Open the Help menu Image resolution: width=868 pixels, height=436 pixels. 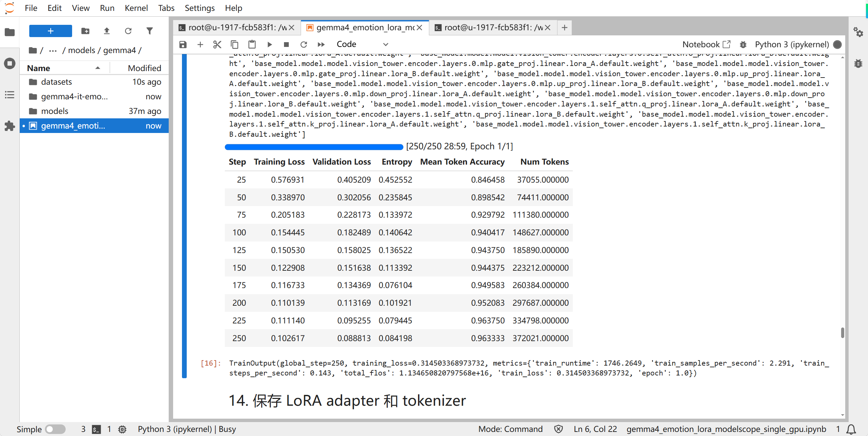click(x=233, y=8)
